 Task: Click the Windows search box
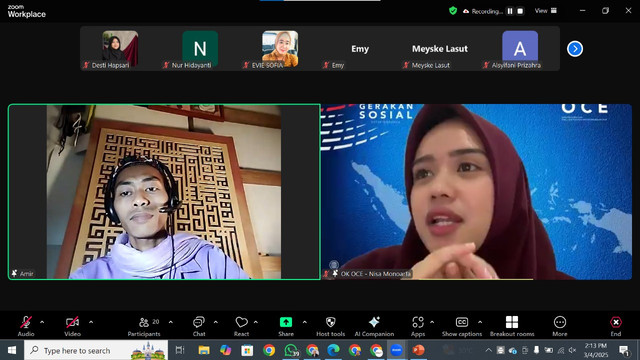96,350
